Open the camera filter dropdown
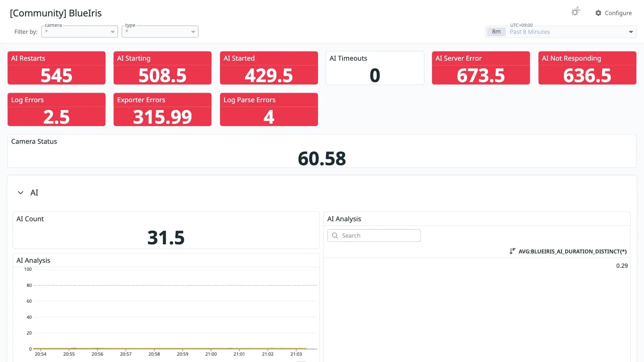The image size is (644, 362). click(79, 32)
